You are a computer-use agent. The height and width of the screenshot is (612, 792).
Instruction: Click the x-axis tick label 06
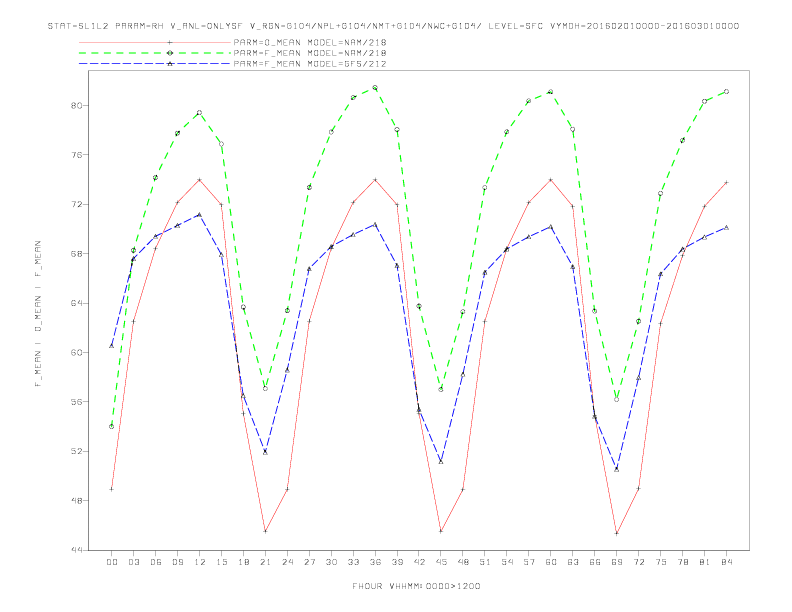click(156, 562)
